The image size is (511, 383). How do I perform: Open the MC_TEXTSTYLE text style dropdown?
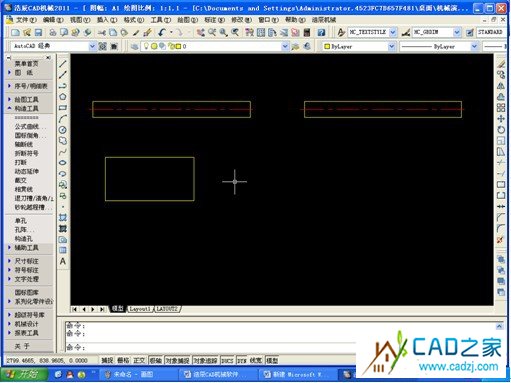point(372,32)
